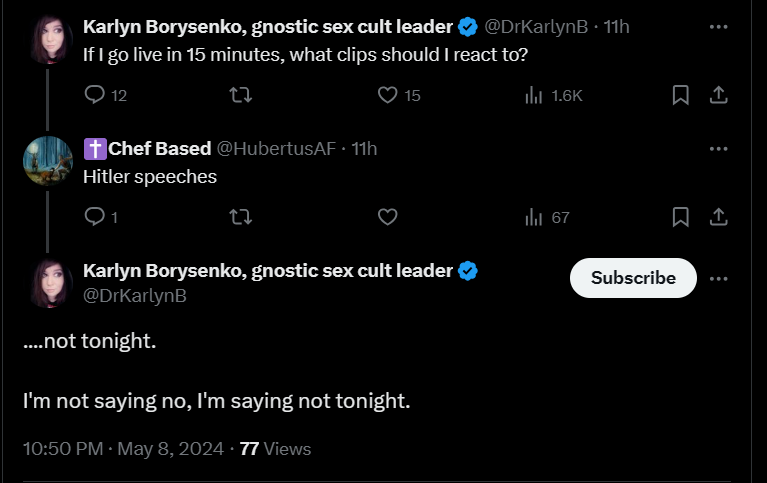The width and height of the screenshot is (767, 483).
Task: Open Chef Based's round avatar
Action: pos(48,161)
